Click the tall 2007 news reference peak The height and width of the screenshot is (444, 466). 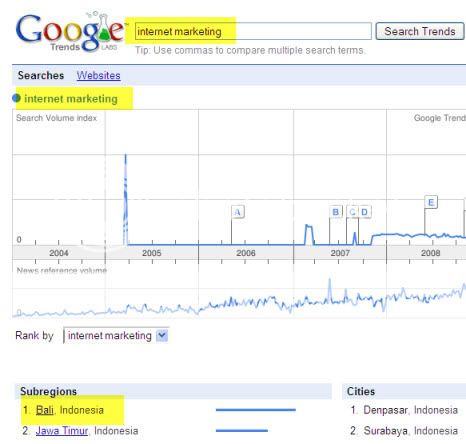click(x=330, y=290)
